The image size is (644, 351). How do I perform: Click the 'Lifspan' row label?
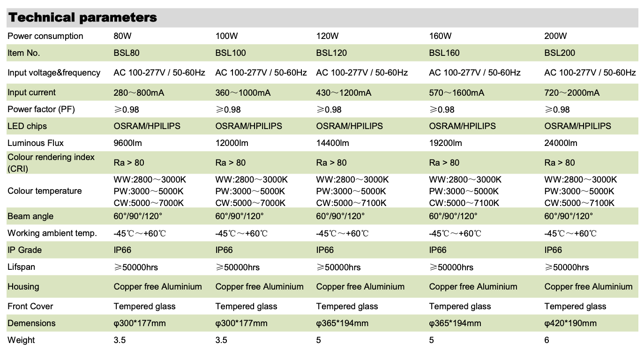click(x=22, y=267)
